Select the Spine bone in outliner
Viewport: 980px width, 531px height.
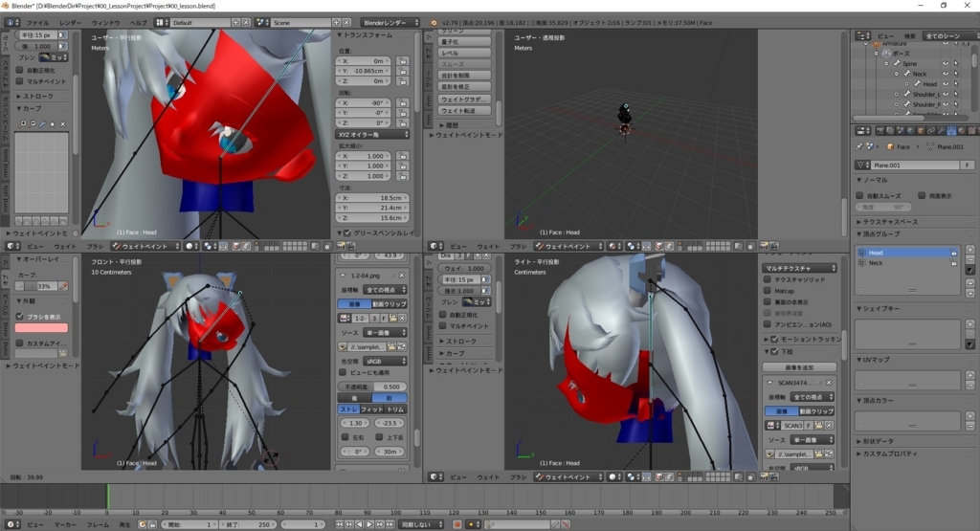[909, 64]
